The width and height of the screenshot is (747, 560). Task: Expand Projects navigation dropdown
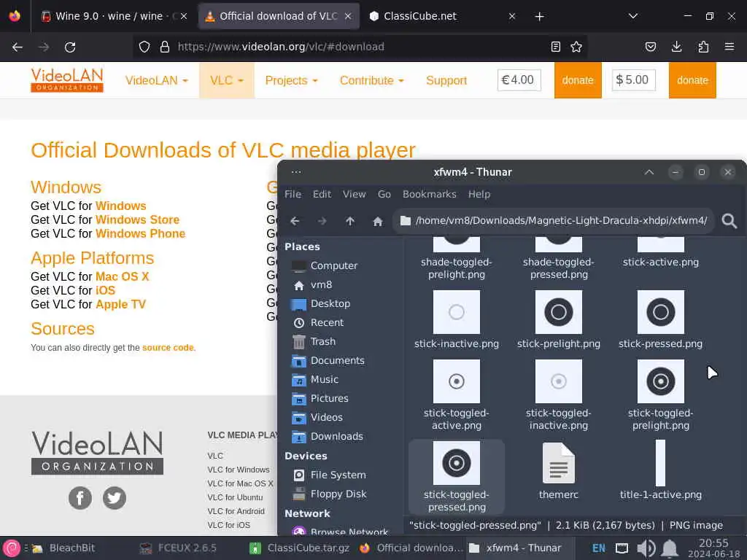291,80
